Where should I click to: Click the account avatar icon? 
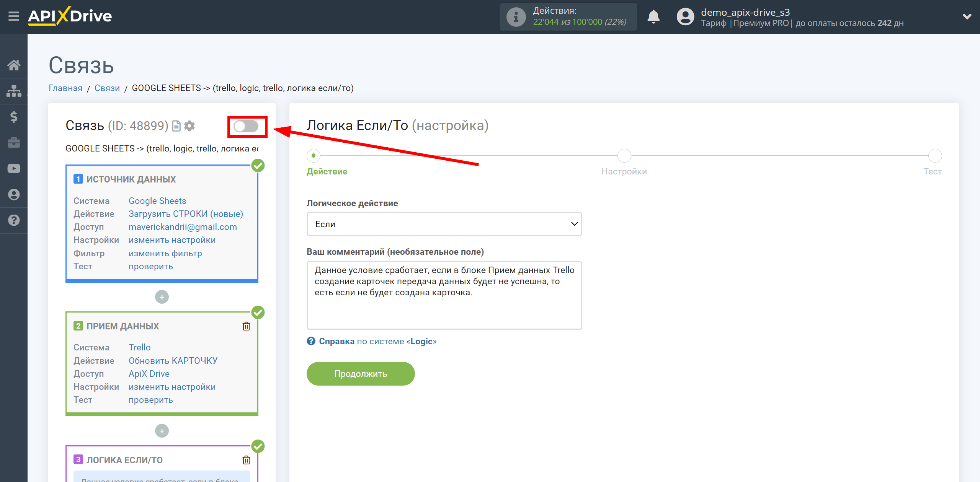pyautogui.click(x=685, y=17)
